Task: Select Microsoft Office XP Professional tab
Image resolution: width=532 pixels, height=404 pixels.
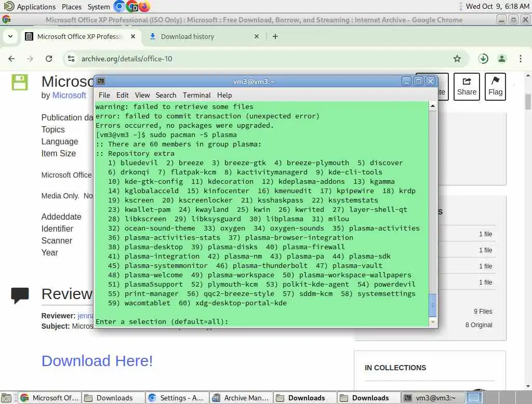Action: (81, 36)
